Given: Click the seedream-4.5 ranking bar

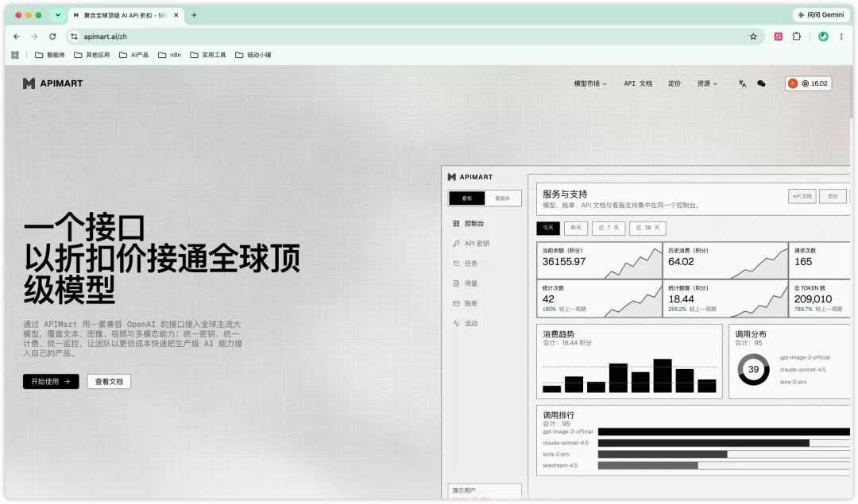Looking at the screenshot, I should click(x=648, y=466).
